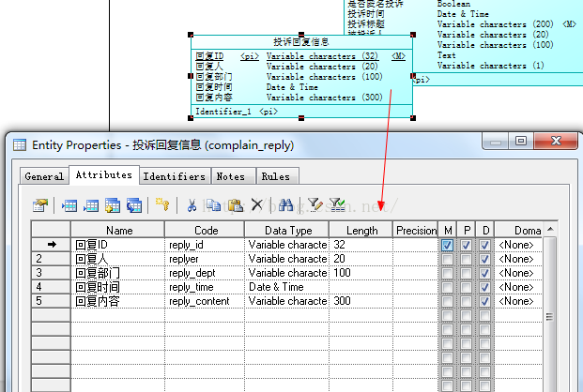Click the 回复部门 name cell
Screen dimensions: 583x392
click(x=118, y=274)
